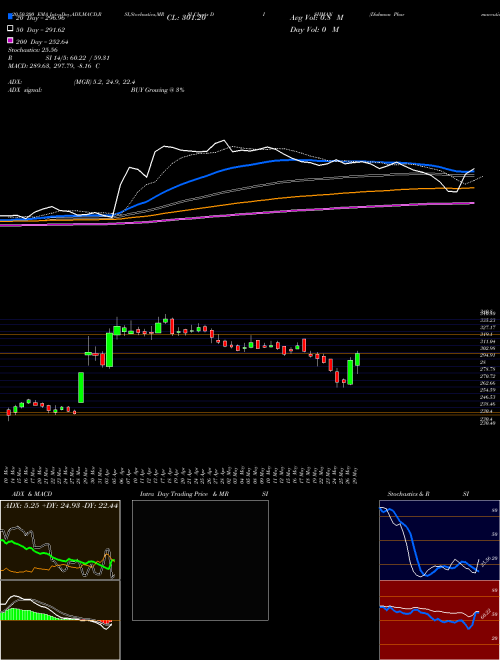Click the 'Day Vol: 0 M' text
The image size is (500, 660).
pos(314,29)
